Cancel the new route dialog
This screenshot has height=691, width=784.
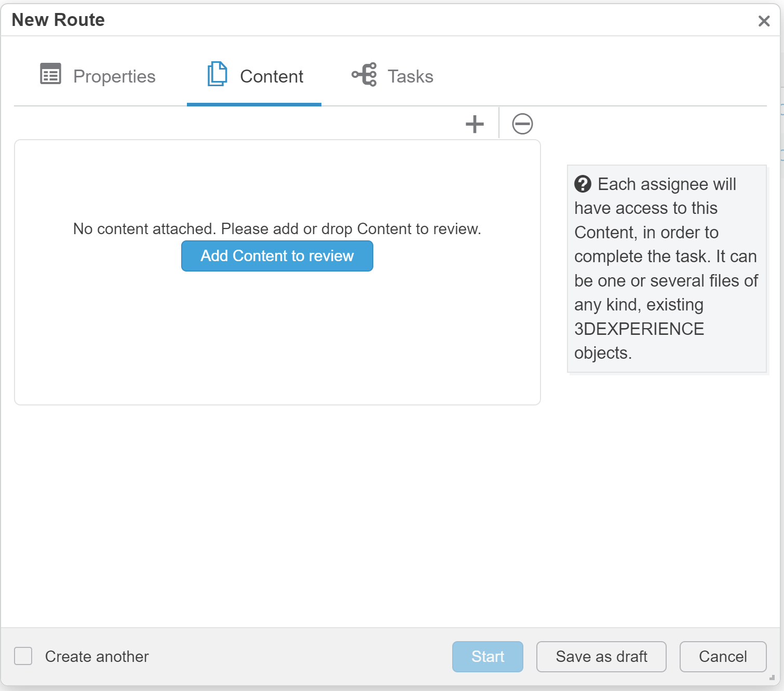(723, 657)
